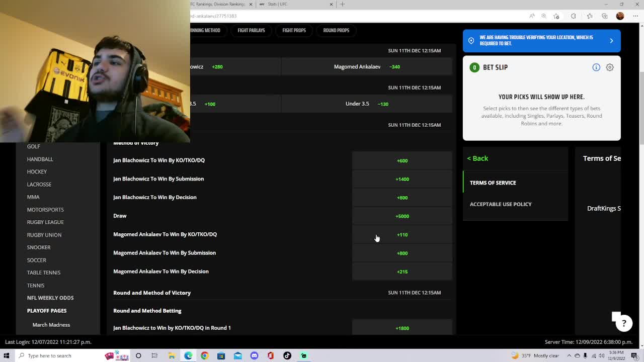Open Cortana circle on taskbar
Viewport: 644px width, 362px height.
coord(138,355)
